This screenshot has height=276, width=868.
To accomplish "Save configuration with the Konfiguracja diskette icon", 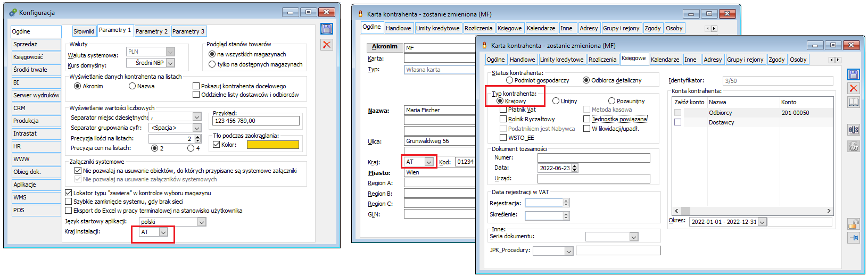I will pyautogui.click(x=327, y=29).
